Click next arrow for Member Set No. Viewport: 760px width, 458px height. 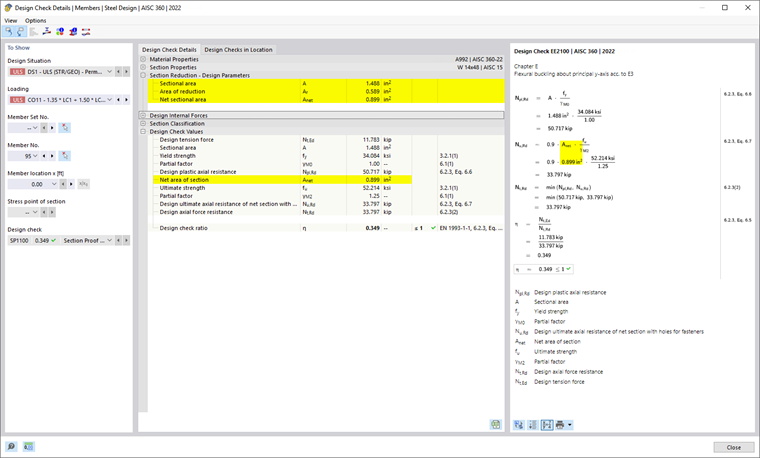pyautogui.click(x=52, y=128)
